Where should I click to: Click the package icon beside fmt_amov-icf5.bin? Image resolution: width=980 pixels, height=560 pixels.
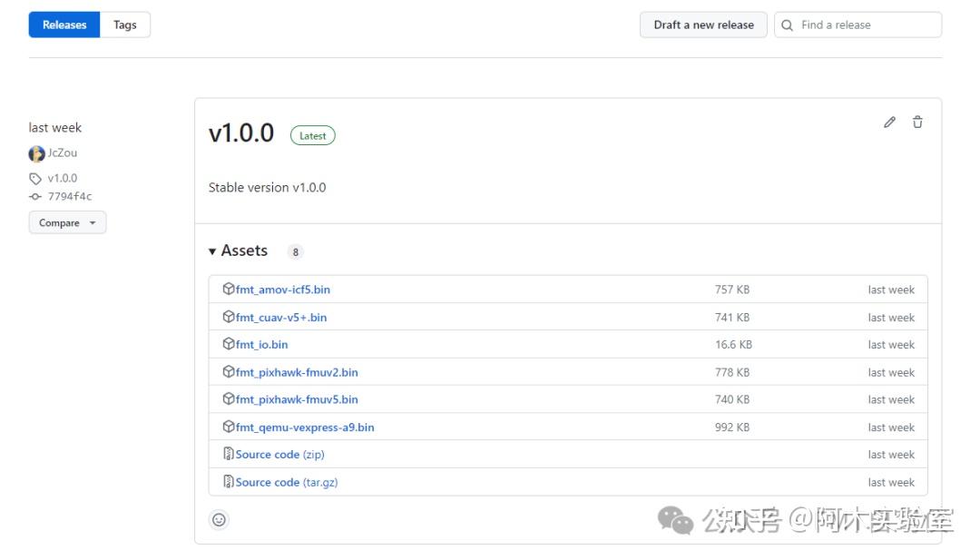[x=228, y=289]
